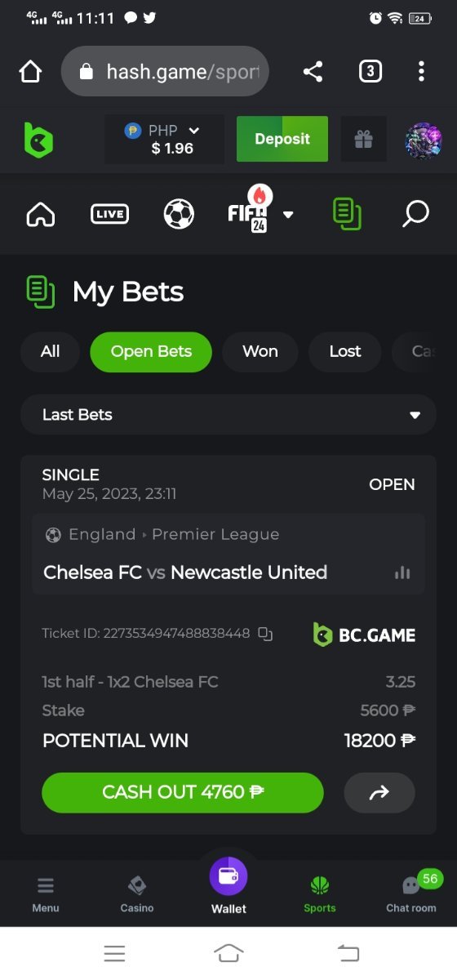457x980 pixels.
Task: Select the Lost bets filter
Action: click(x=345, y=352)
